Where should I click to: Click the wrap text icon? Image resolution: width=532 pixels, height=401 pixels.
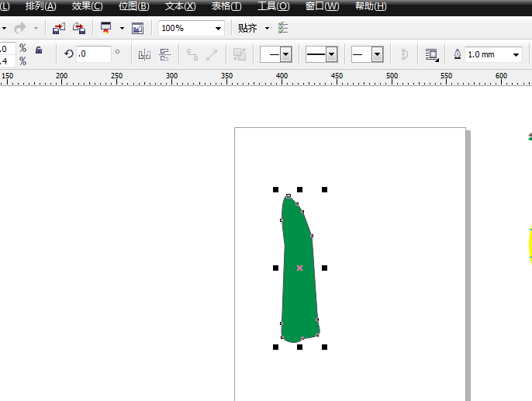tap(432, 54)
